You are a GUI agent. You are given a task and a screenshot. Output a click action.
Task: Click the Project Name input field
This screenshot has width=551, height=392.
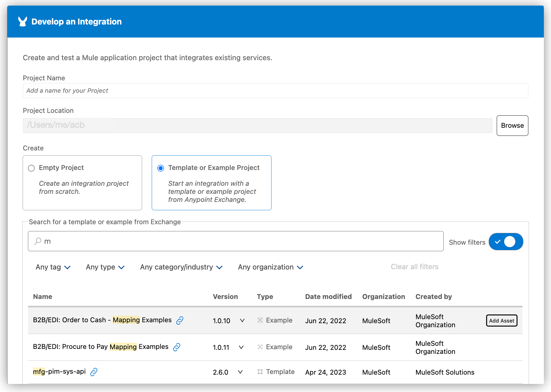pyautogui.click(x=275, y=90)
